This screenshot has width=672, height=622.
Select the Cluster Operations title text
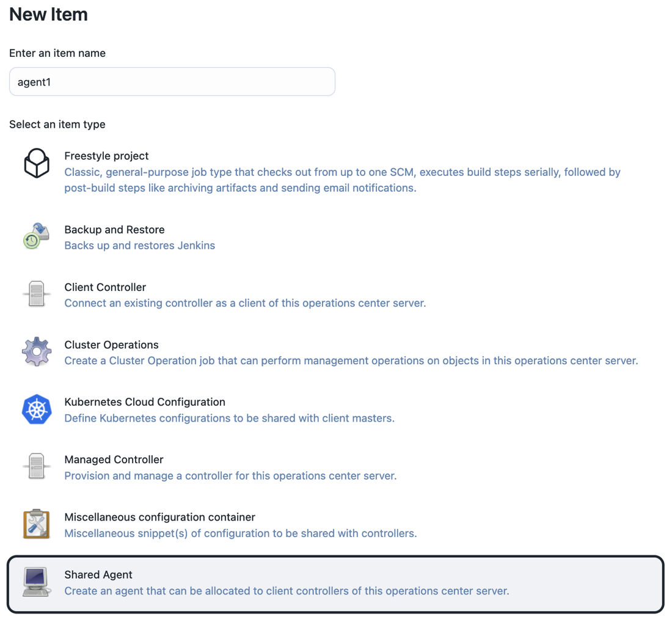pos(111,345)
